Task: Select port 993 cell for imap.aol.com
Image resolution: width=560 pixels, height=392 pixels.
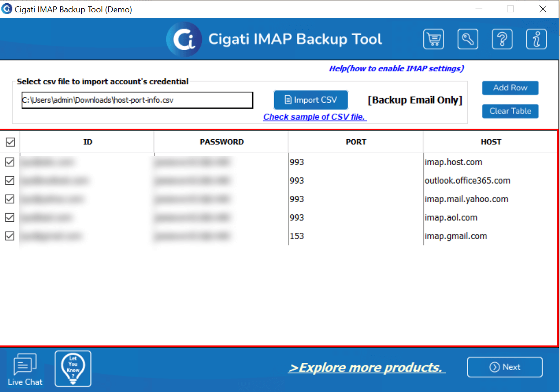Action: point(356,218)
